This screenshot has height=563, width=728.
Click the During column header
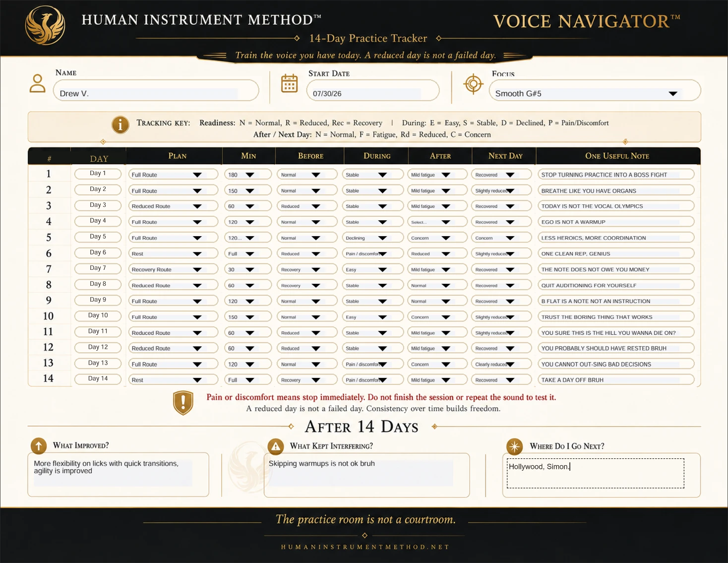(x=377, y=156)
